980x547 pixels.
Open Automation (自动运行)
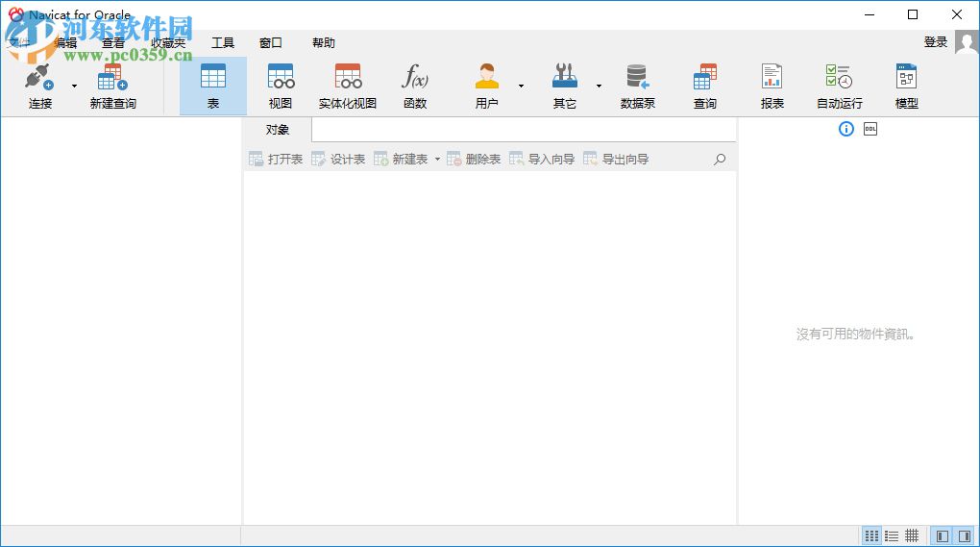840,87
